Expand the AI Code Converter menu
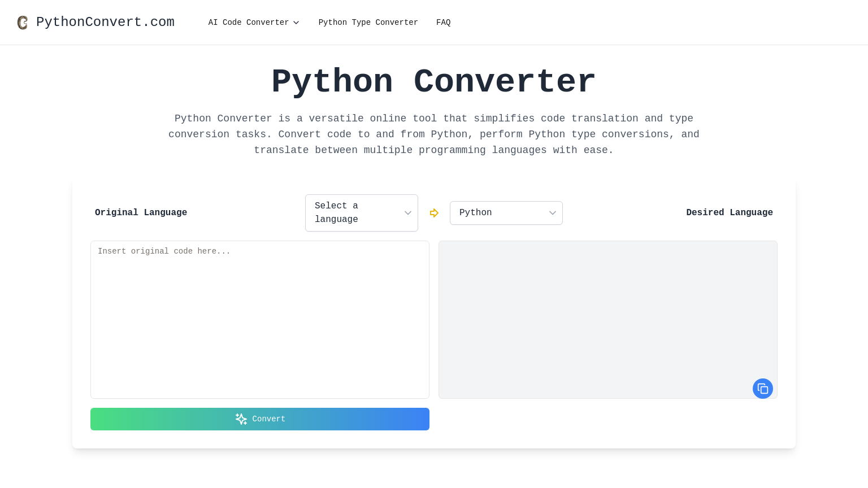This screenshot has height=488, width=868. [x=254, y=23]
